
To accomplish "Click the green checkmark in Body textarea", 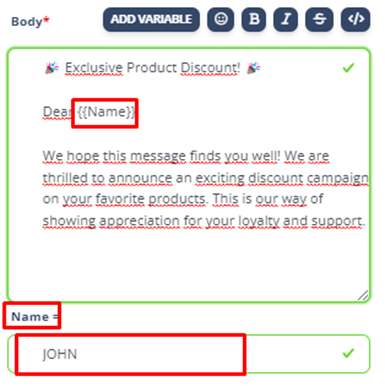I will 348,68.
